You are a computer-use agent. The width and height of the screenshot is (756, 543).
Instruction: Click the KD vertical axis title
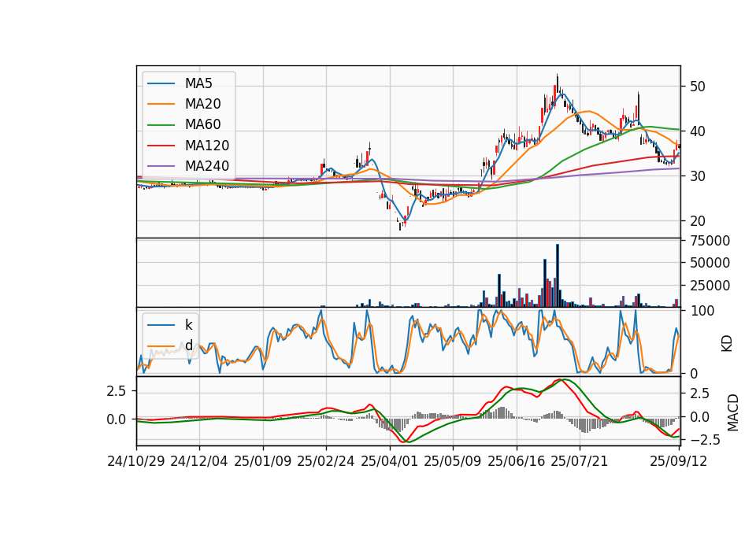pos(727,344)
